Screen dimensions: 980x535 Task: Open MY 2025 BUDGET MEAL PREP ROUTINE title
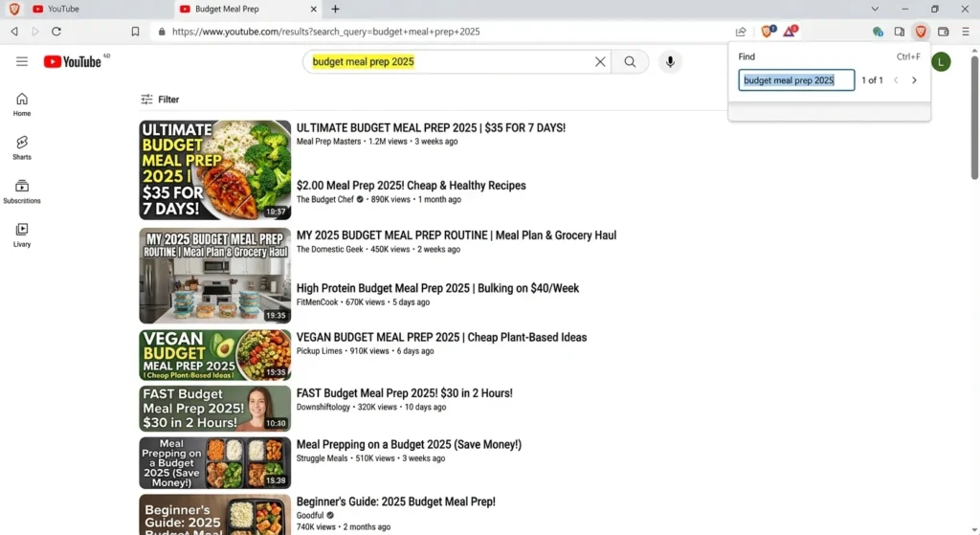point(457,235)
